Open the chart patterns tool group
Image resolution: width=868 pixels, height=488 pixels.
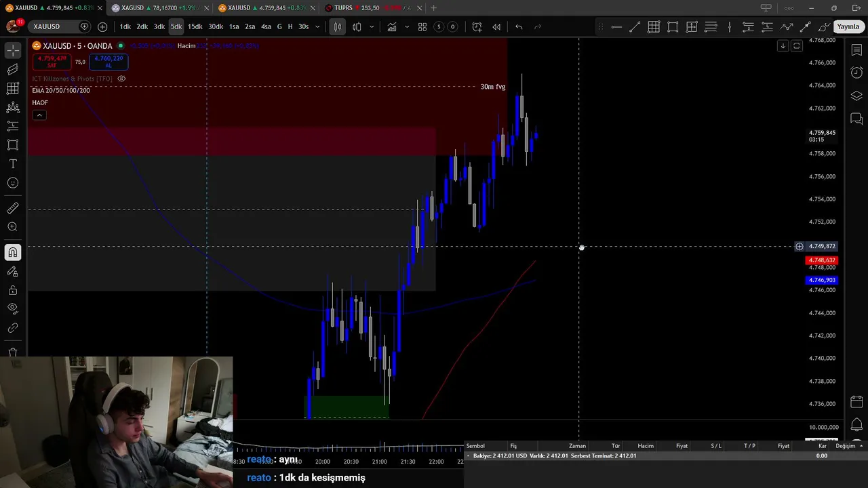point(13,107)
